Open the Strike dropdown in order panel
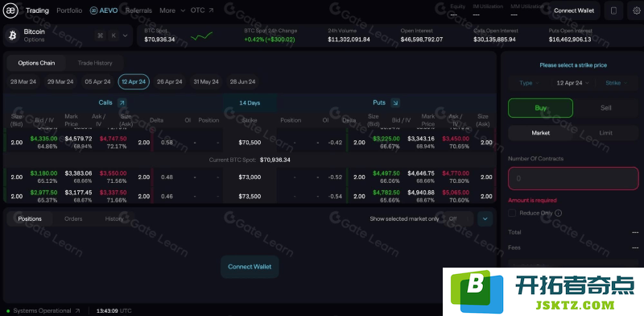 [617, 83]
